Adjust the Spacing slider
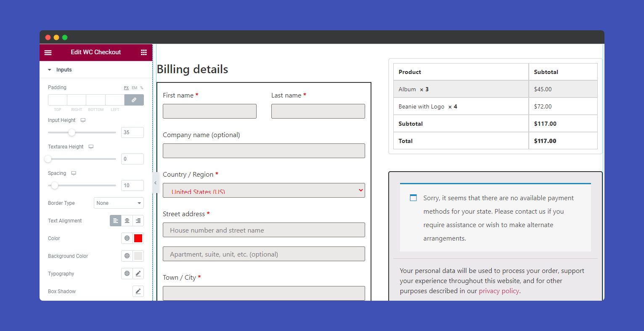 tap(55, 185)
